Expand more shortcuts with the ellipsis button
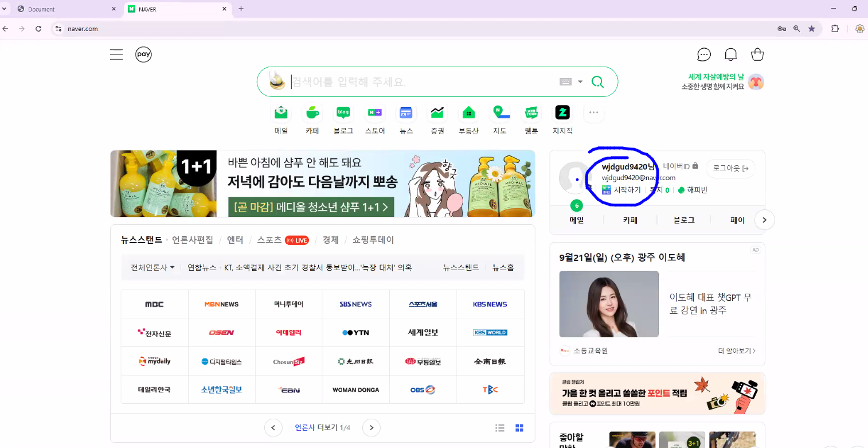Viewport: 868px width, 448px height. (593, 112)
